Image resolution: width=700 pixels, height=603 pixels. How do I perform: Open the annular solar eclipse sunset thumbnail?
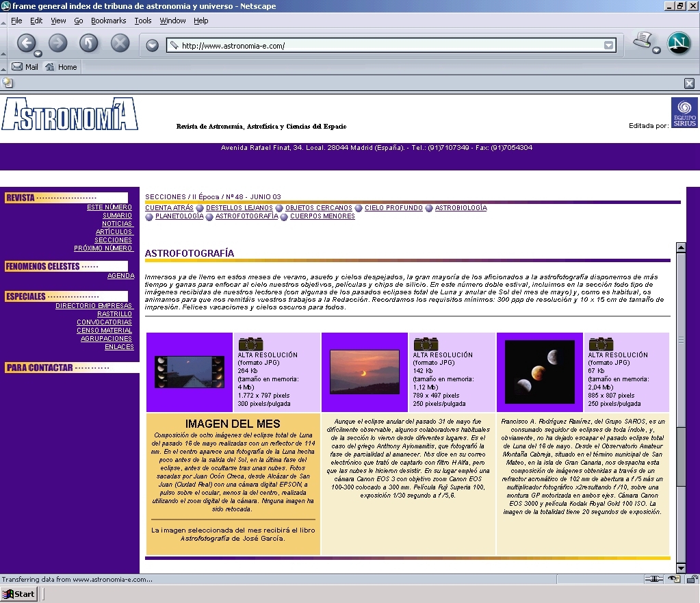point(364,372)
